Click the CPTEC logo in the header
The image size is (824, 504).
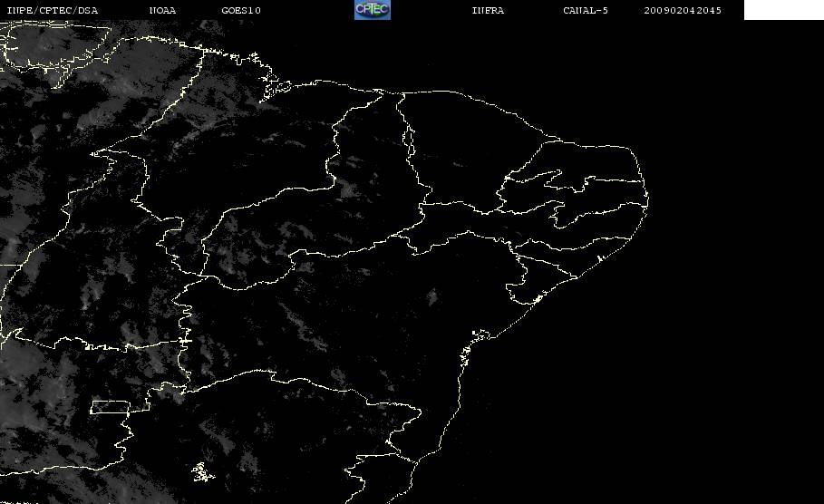tap(372, 9)
